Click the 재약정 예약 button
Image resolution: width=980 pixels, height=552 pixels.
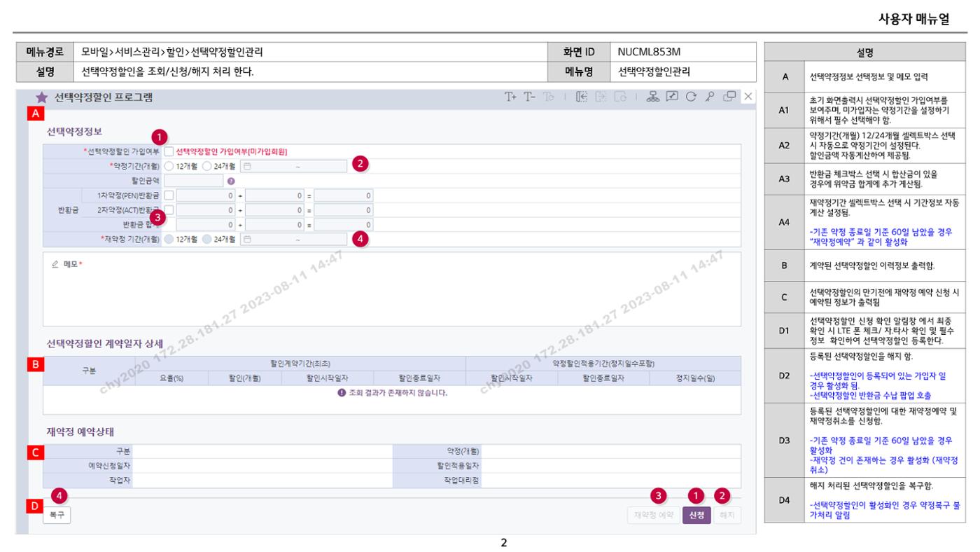point(653,515)
